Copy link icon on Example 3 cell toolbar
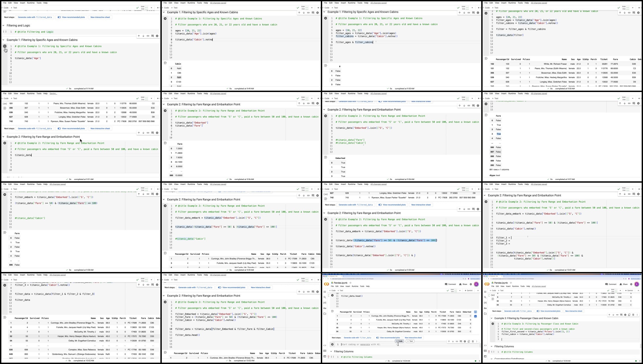This screenshot has width=643, height=364. click(617, 315)
